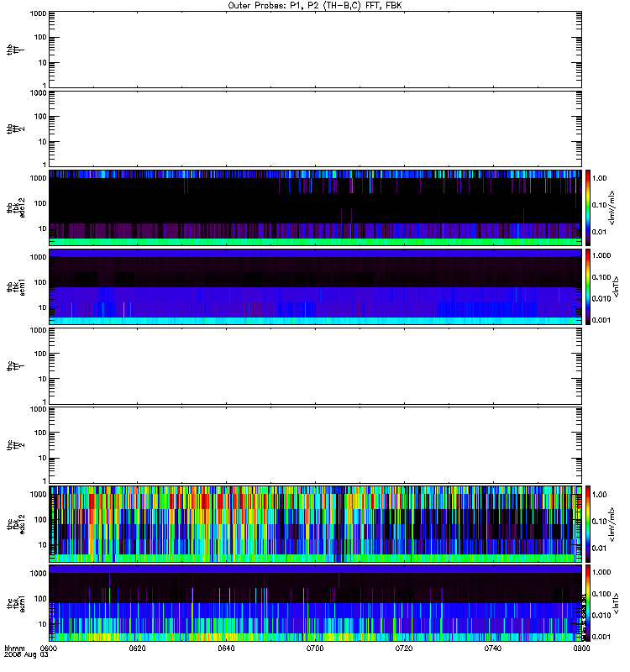Click the '0.001' value on thc scm1 color bar
The height and width of the screenshot is (672, 630).
point(601,637)
